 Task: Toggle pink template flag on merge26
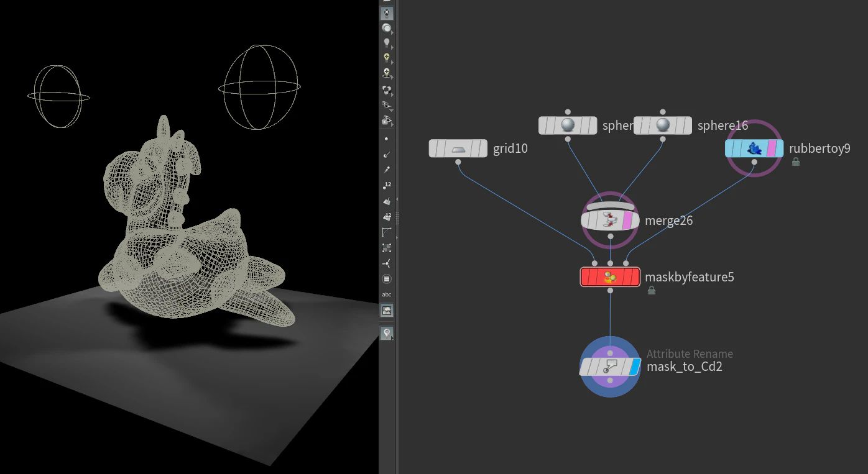point(627,221)
